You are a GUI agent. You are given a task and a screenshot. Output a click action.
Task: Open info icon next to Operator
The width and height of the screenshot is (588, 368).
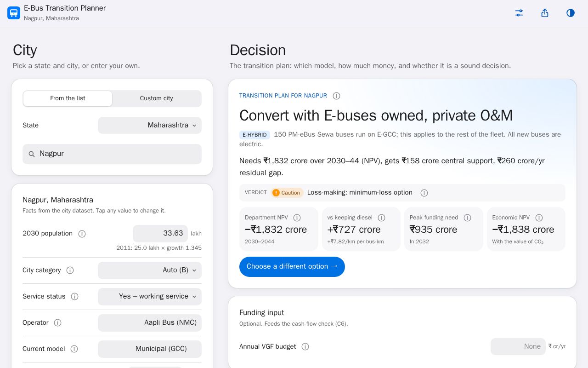(57, 323)
